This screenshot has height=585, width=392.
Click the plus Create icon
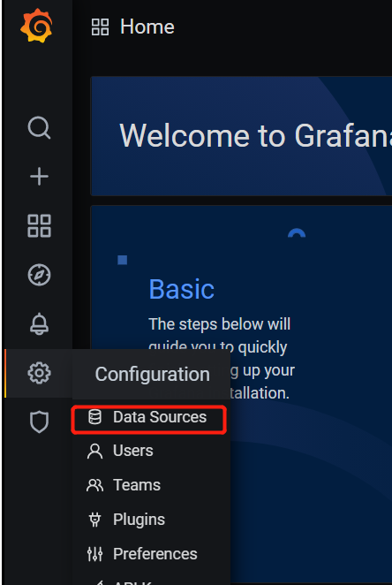pos(39,177)
